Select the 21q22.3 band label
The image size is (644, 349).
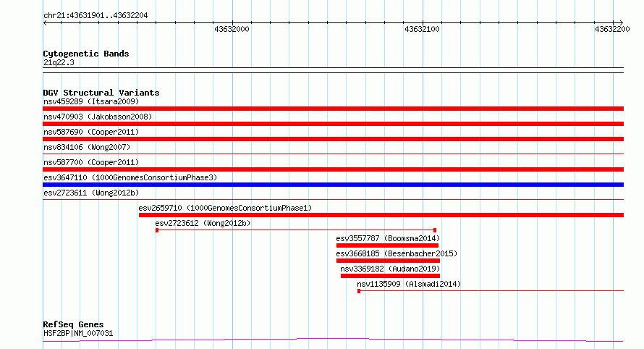click(x=59, y=62)
